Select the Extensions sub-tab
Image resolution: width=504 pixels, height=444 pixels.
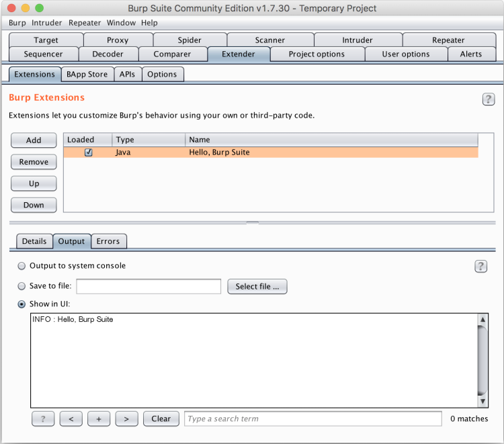click(x=35, y=74)
